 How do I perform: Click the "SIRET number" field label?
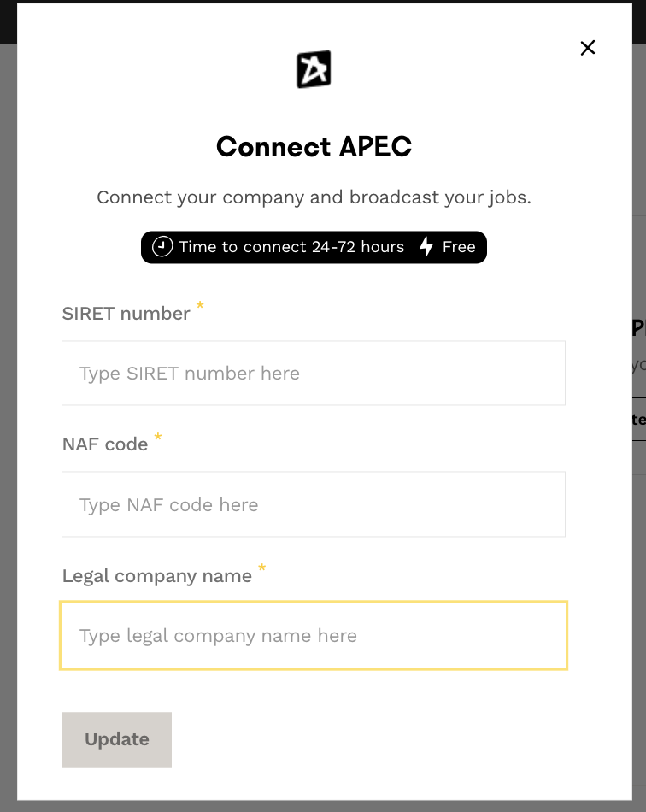(x=126, y=314)
